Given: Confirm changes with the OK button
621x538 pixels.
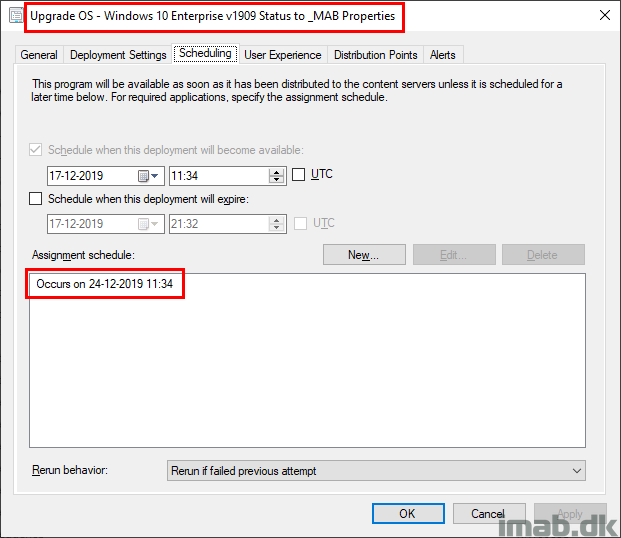Looking at the screenshot, I should point(408,513).
